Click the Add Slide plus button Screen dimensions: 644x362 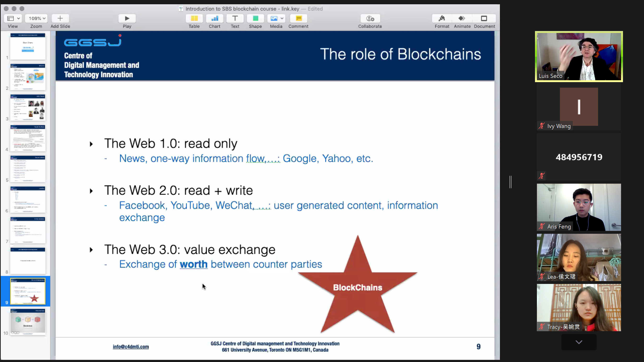[60, 18]
